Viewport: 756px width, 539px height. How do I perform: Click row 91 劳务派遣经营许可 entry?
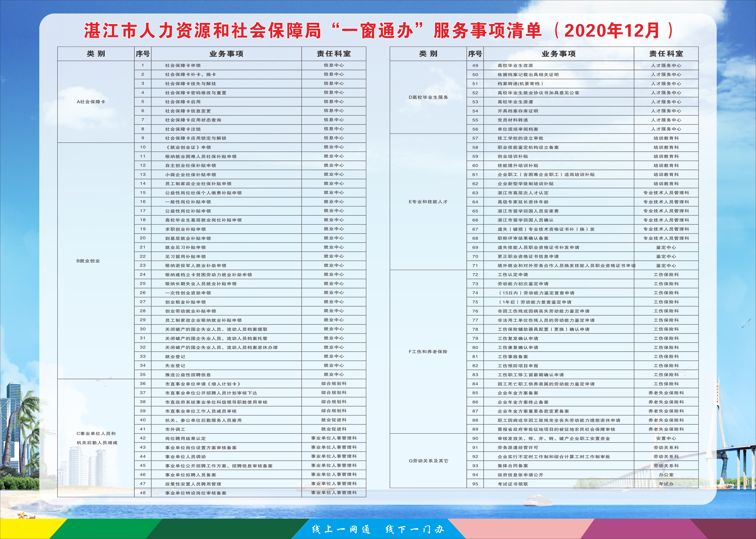(518, 447)
